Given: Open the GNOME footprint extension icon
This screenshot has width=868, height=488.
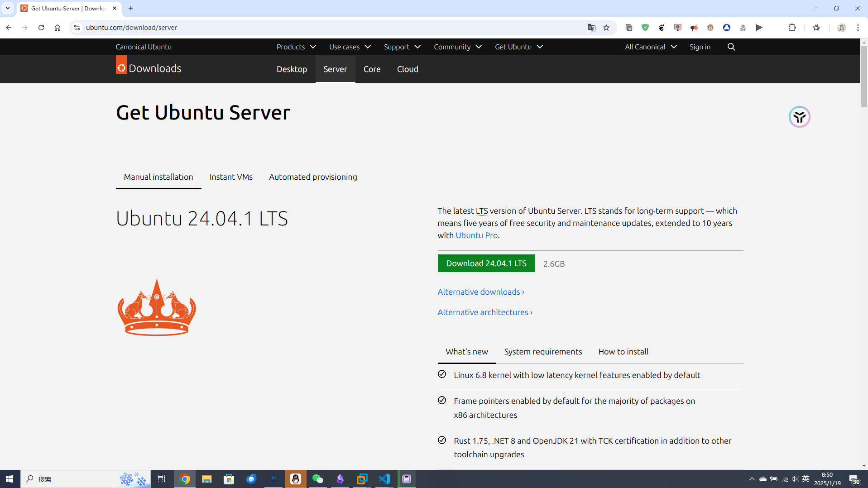Looking at the screenshot, I should click(662, 28).
